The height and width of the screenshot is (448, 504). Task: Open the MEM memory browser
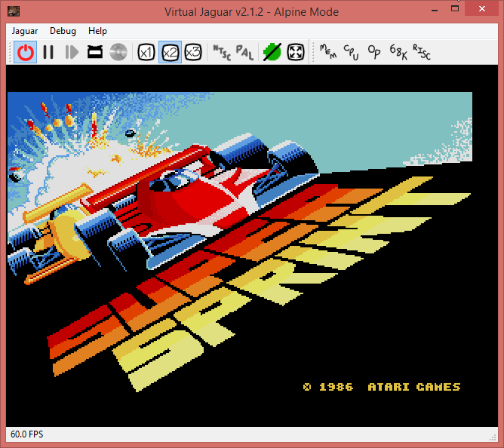click(x=327, y=52)
